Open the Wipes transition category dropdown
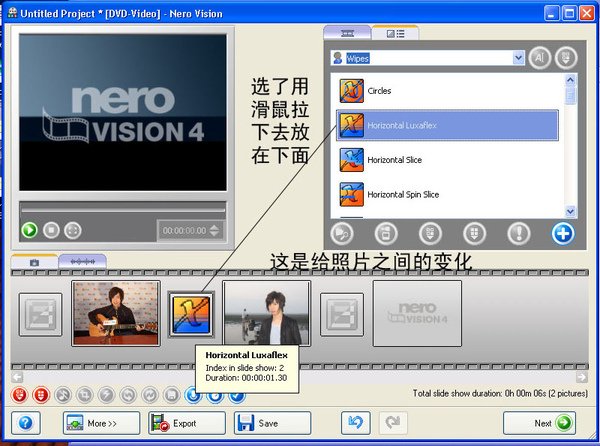600x446 pixels. pyautogui.click(x=518, y=58)
